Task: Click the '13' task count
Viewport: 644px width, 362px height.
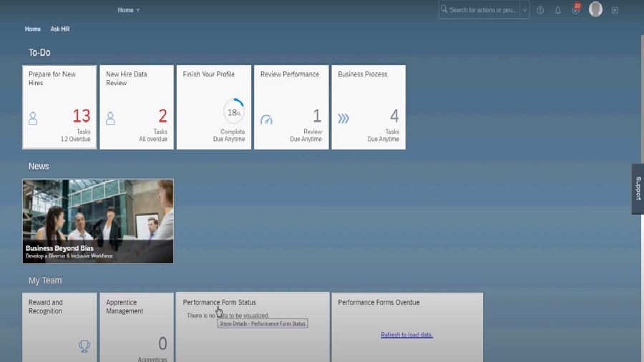Action: 82,116
